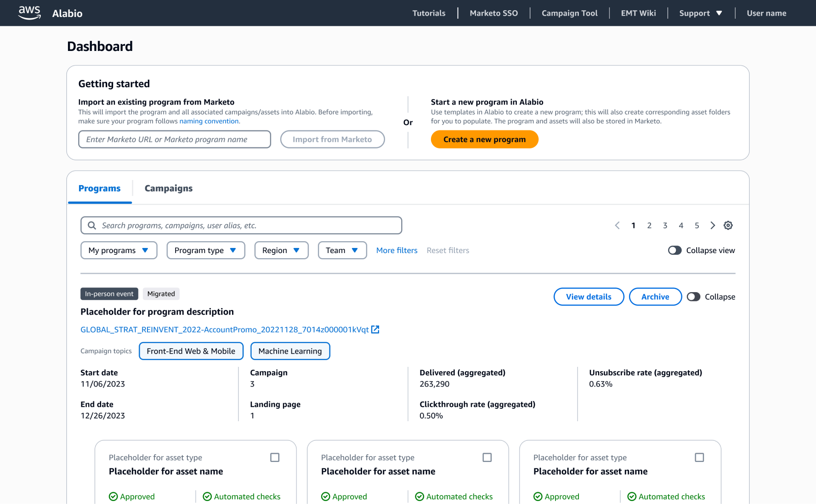Click Create a new program button
Screen dimensions: 816x504
tap(484, 139)
